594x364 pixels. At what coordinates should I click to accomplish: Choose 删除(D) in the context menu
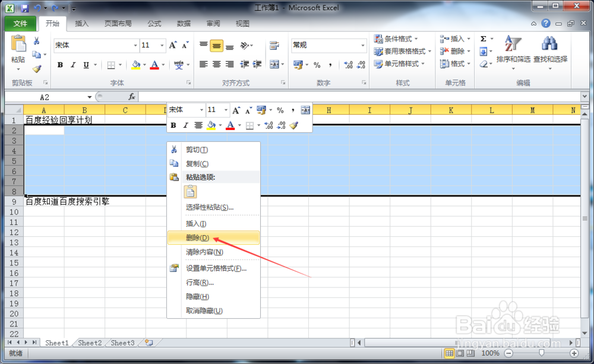pos(213,238)
